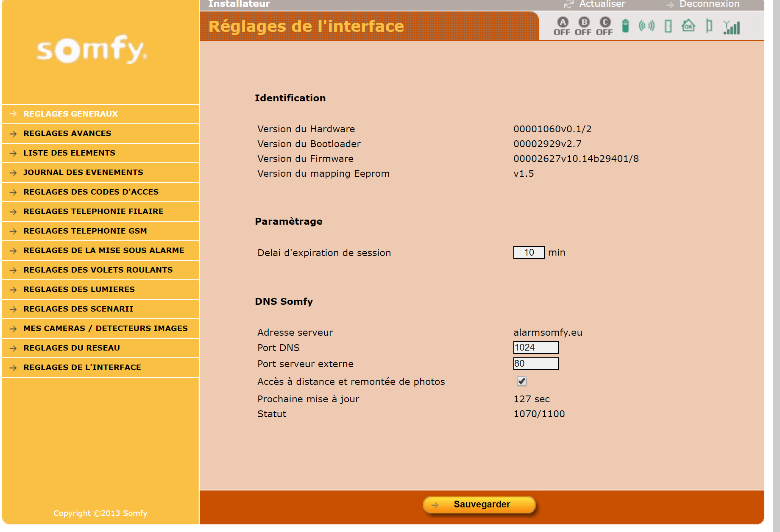
Task: Click the Actualiser link
Action: [x=602, y=4]
